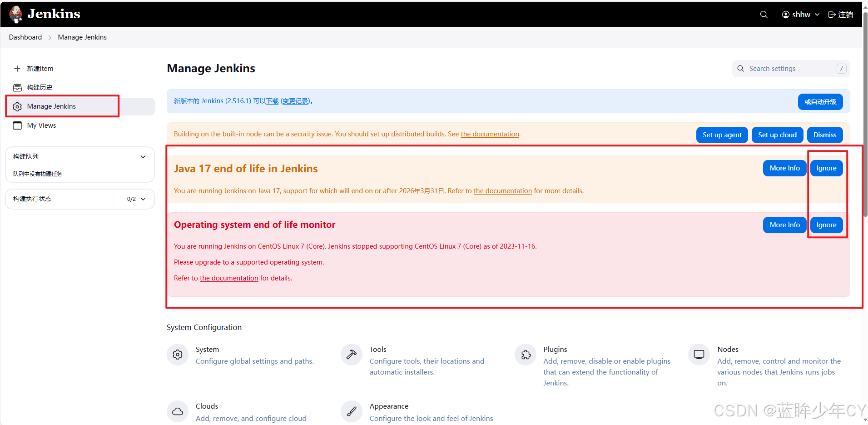This screenshot has width=868, height=425.
Task: Click the breadcrumb chevron after Dashboard
Action: point(50,38)
